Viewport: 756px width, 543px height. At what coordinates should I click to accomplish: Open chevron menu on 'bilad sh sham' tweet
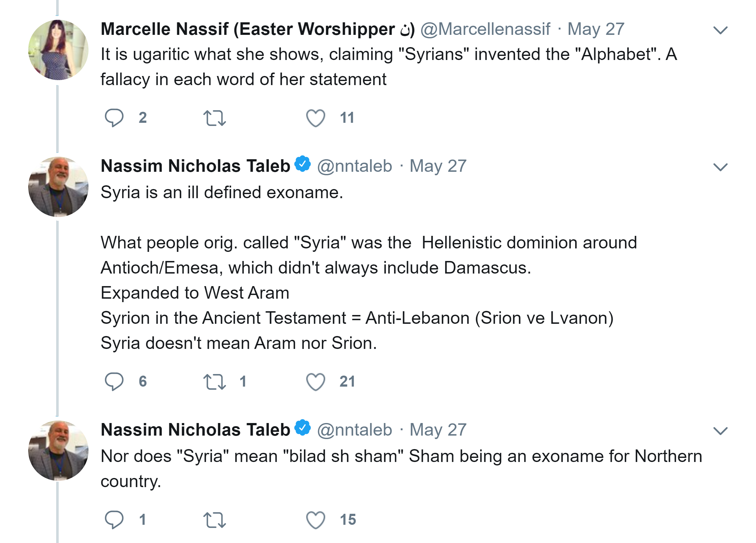[720, 431]
